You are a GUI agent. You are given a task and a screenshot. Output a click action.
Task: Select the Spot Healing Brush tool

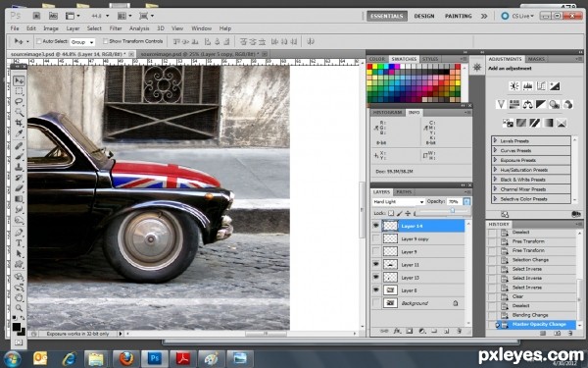pyautogui.click(x=19, y=146)
